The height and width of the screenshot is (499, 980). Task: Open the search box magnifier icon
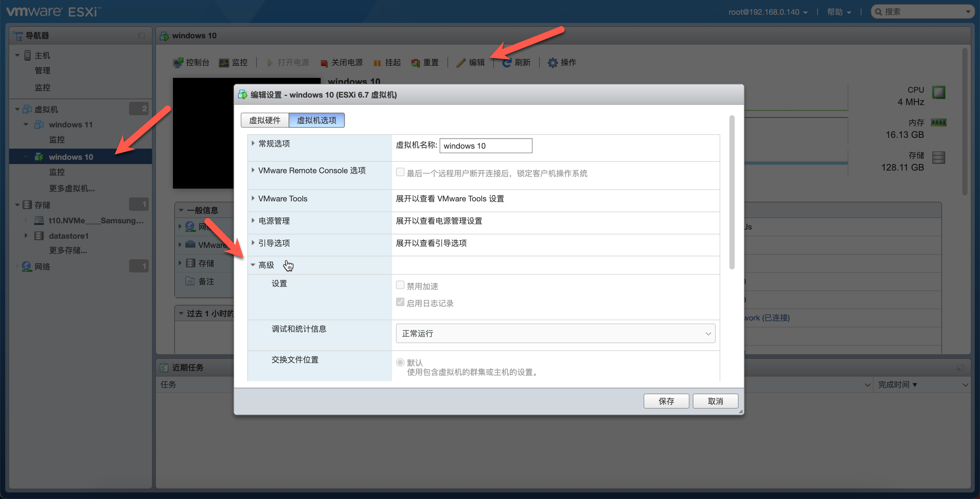pos(878,11)
